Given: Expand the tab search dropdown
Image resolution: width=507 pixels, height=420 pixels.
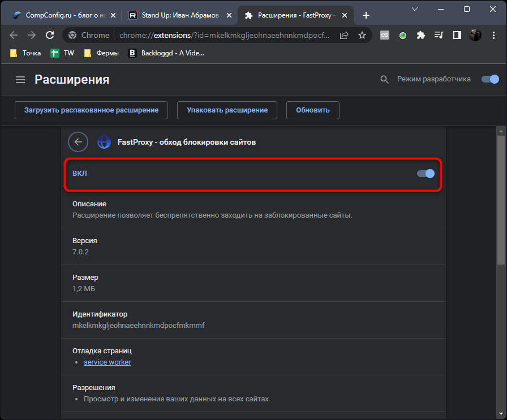Looking at the screenshot, I should pos(415,9).
